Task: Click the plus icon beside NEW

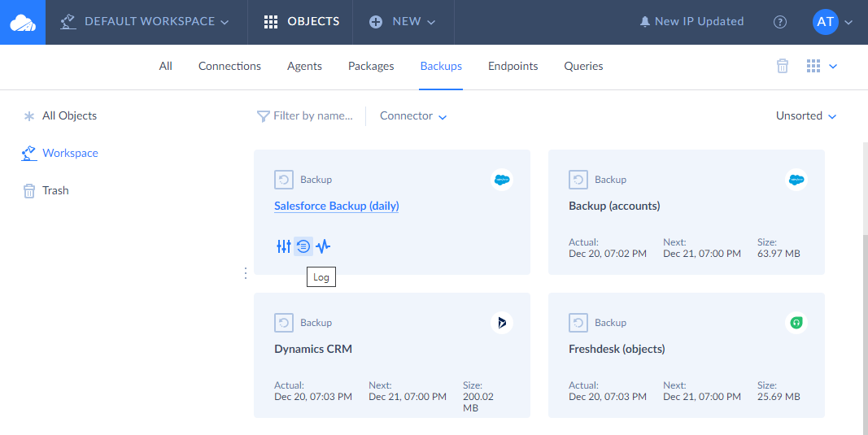Action: 375,22
